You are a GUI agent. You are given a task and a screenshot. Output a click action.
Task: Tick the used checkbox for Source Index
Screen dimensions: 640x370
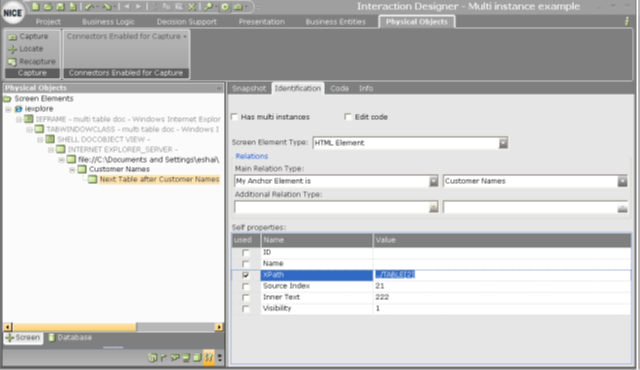245,286
